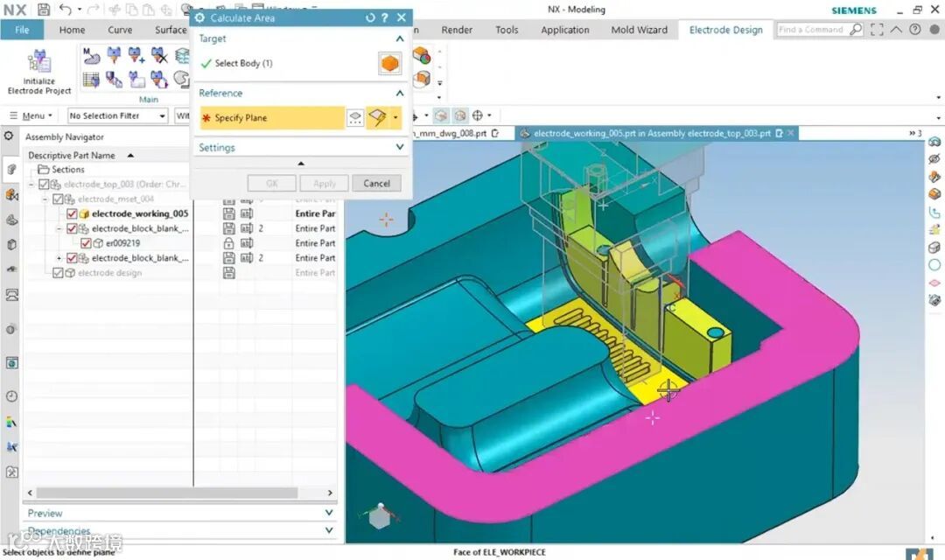Click Cancel in Calculate Area dialog
The height and width of the screenshot is (560, 945).
click(376, 183)
